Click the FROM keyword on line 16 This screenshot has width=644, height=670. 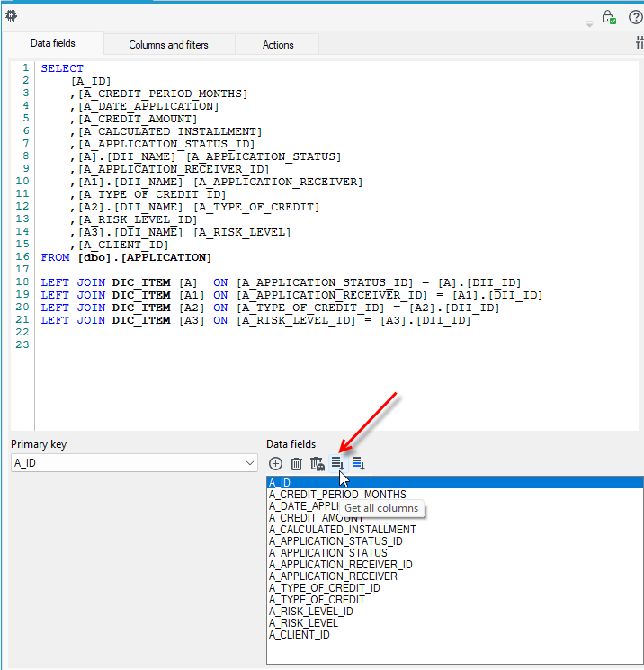click(55, 257)
